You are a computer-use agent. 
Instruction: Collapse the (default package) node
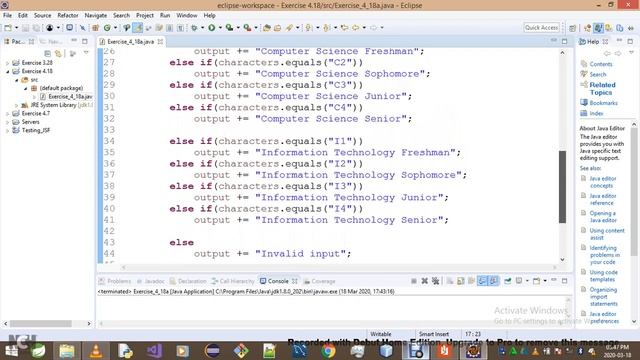(25, 88)
